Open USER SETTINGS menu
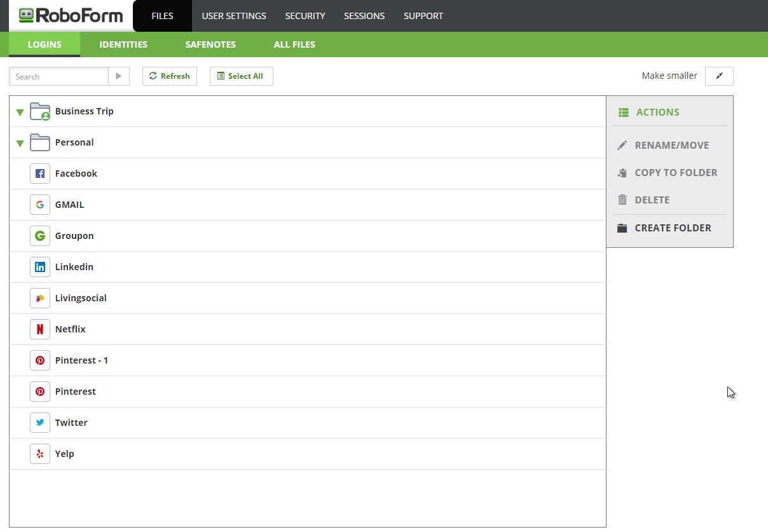 (x=234, y=16)
